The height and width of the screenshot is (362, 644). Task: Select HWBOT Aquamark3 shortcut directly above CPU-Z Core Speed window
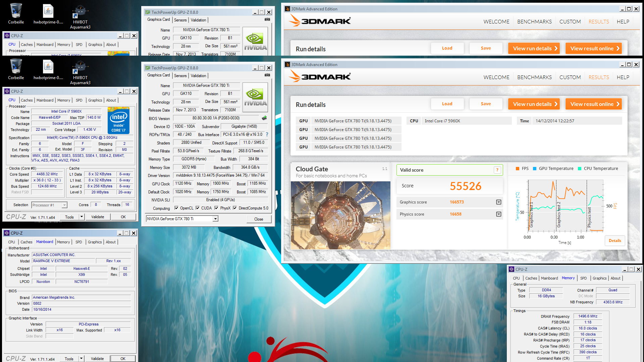pyautogui.click(x=80, y=72)
